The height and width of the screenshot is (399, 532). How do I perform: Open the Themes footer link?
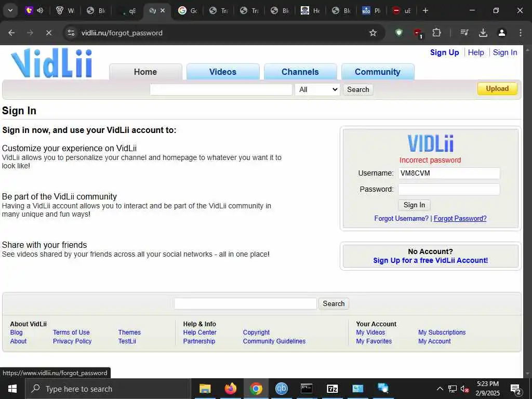point(129,332)
